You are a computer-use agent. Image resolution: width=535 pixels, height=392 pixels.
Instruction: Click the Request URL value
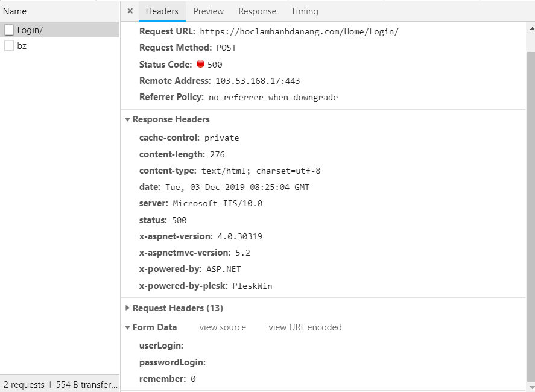[299, 31]
